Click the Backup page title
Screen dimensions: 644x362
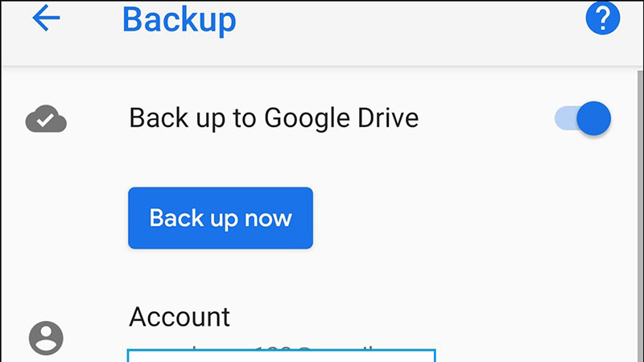tap(179, 19)
